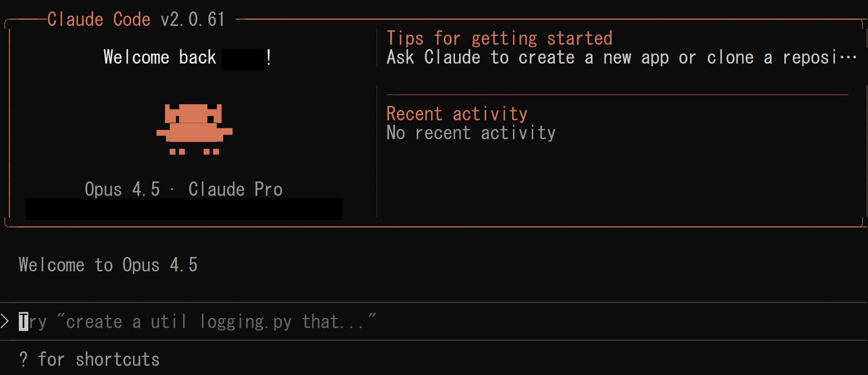Click the "Claude Pro" plan label
Viewport: 868px width, 375px height.
click(235, 189)
